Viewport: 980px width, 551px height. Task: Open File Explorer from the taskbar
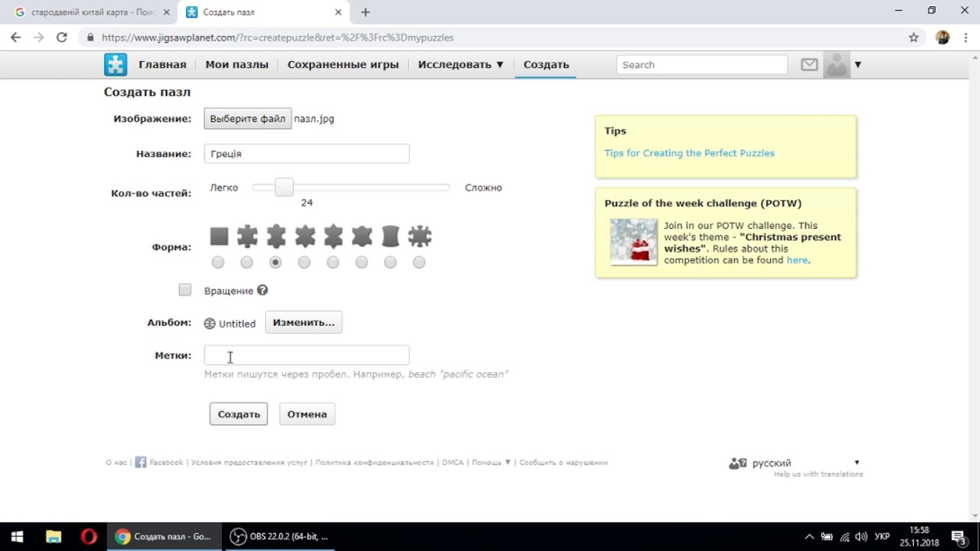coord(53,536)
